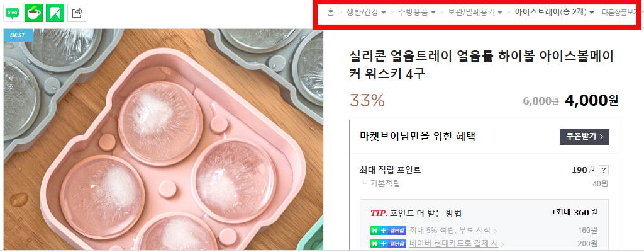Screen dimensions: 644x252
Task: Open the 다른상품보기 dropdown
Action: click(622, 13)
